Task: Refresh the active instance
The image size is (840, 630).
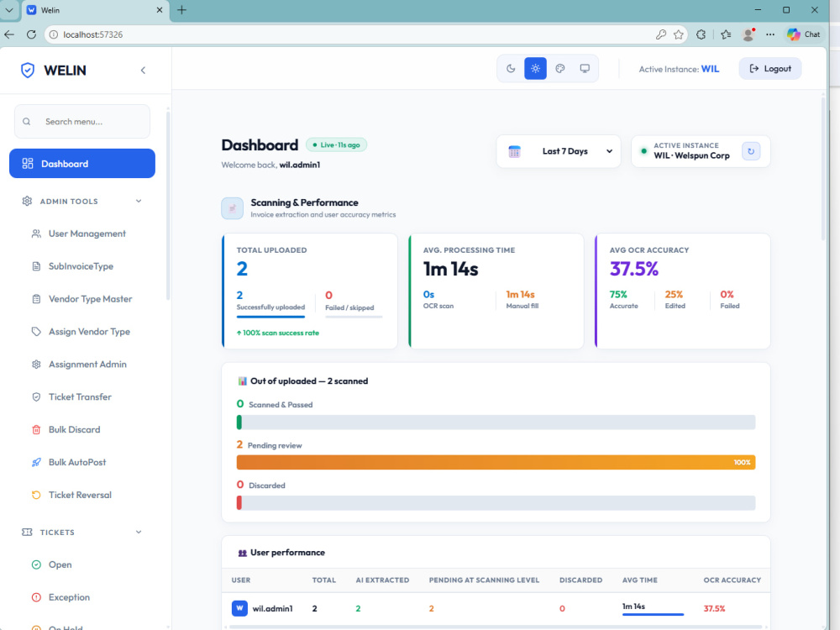Action: [750, 151]
